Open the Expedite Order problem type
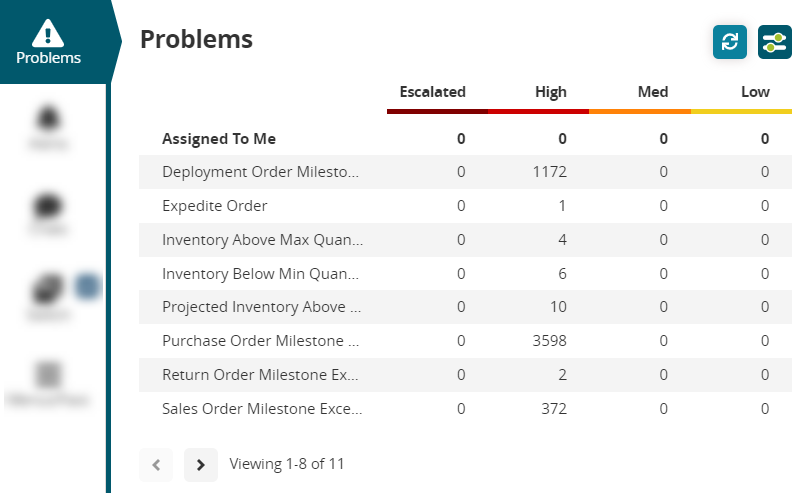Viewport: 806px width, 493px height. point(214,206)
